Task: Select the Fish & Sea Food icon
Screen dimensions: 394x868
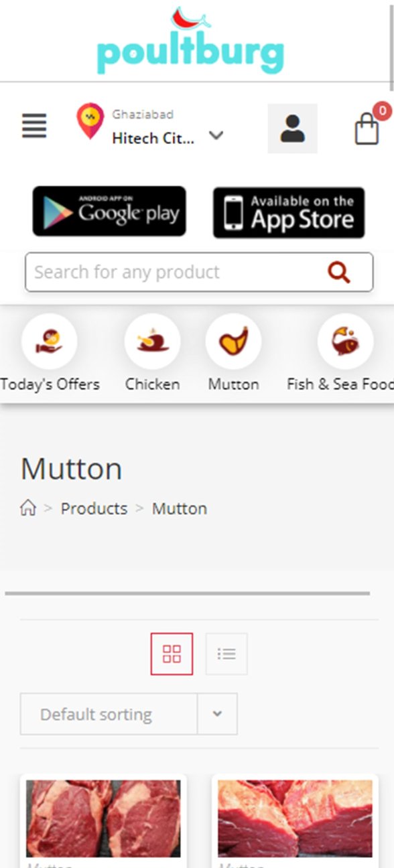Action: pos(346,342)
